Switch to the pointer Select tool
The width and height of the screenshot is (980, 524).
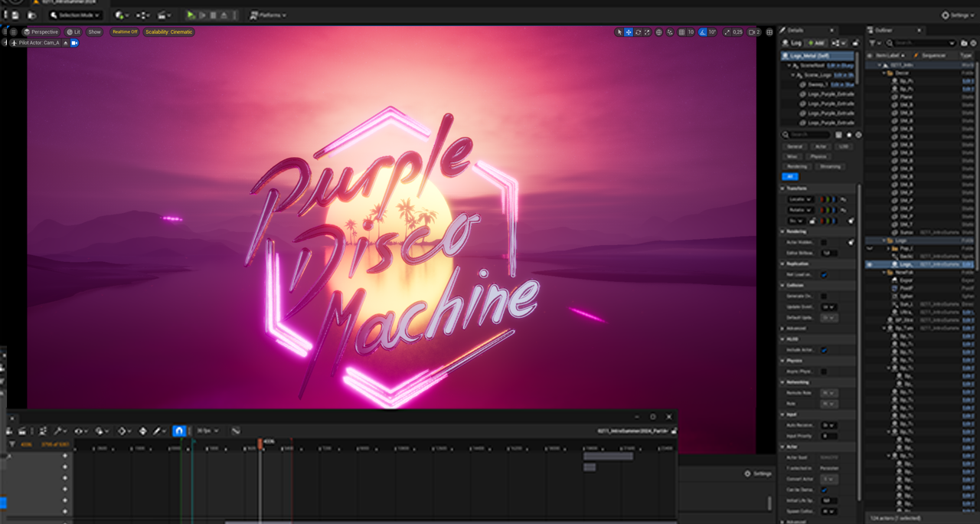(619, 31)
